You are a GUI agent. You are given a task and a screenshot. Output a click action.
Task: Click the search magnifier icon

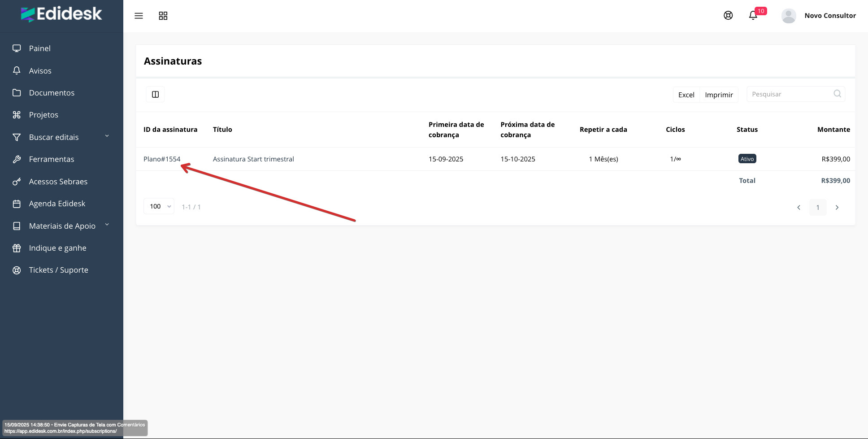point(837,94)
